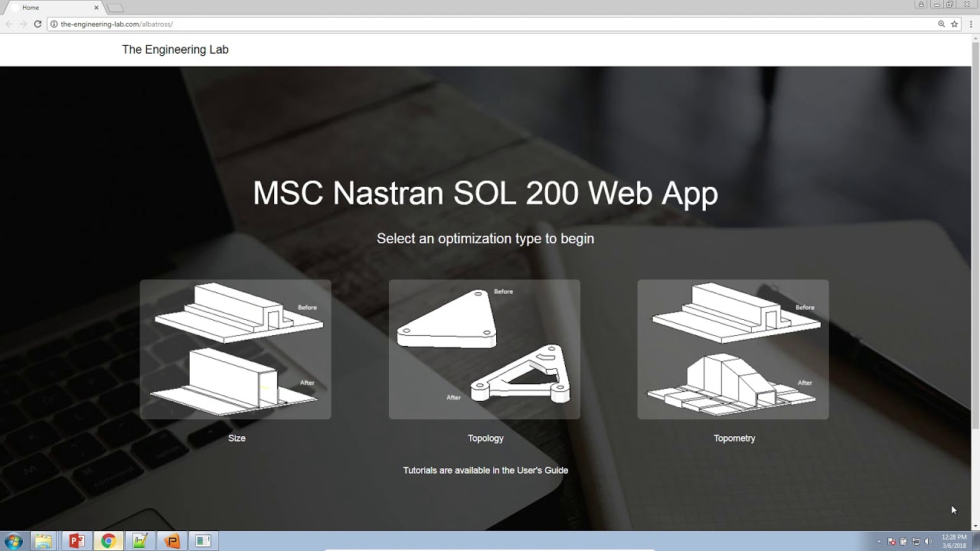The image size is (980, 551).
Task: Click the browser back arrow
Action: [9, 24]
